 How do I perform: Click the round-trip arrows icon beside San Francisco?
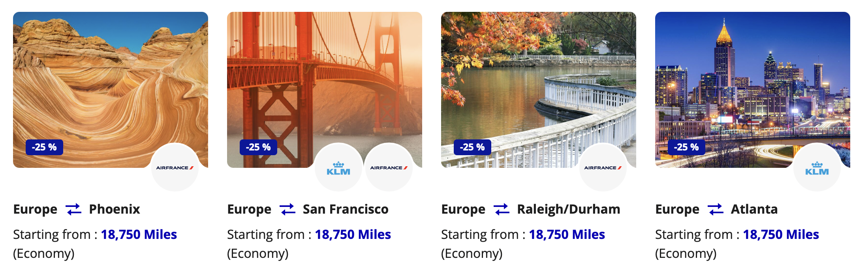click(x=287, y=209)
